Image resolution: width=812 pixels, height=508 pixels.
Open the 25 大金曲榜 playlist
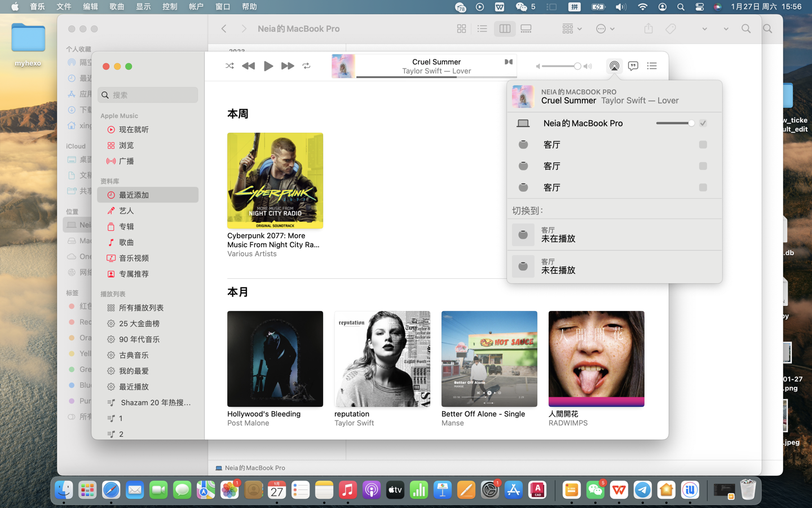coord(148,323)
